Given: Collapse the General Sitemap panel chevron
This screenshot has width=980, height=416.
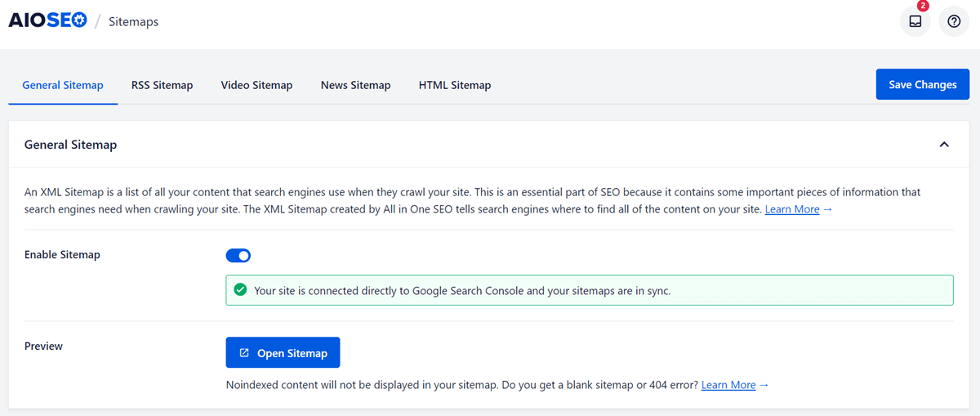Looking at the screenshot, I should 944,145.
